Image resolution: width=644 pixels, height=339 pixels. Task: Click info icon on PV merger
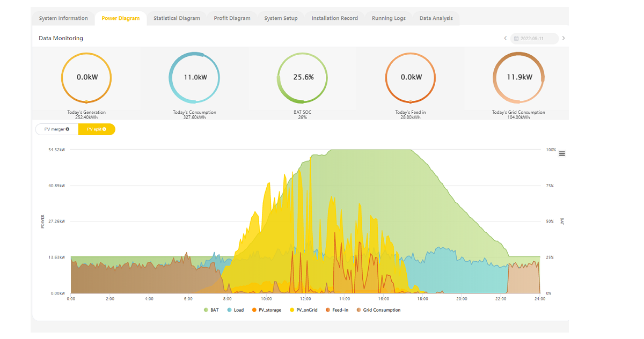67,129
